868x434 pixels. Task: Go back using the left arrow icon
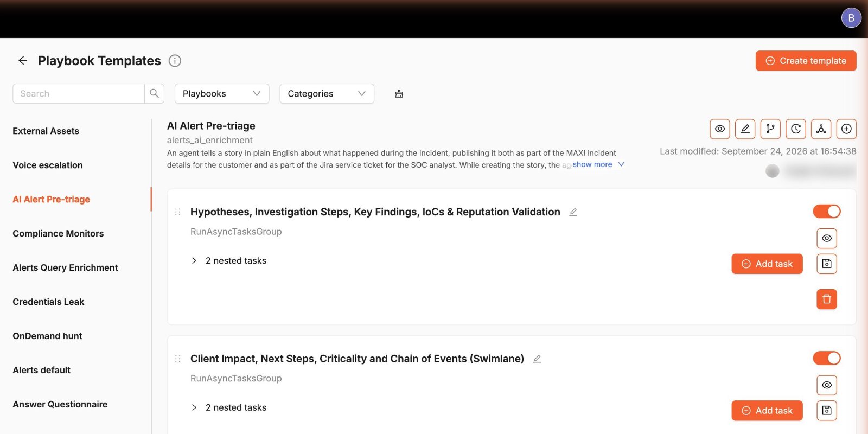coord(23,61)
